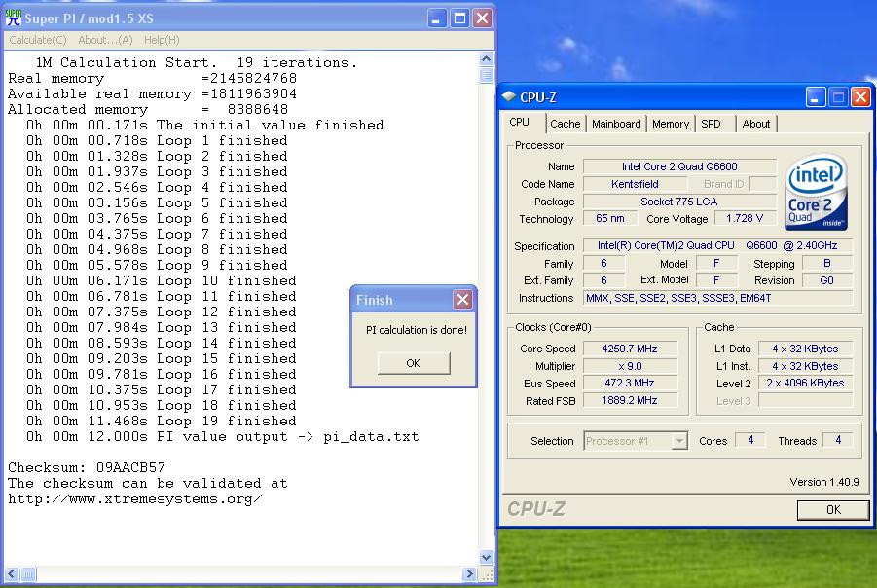Minimize the CPU-Z window
Image resolution: width=877 pixels, height=588 pixels.
816,96
